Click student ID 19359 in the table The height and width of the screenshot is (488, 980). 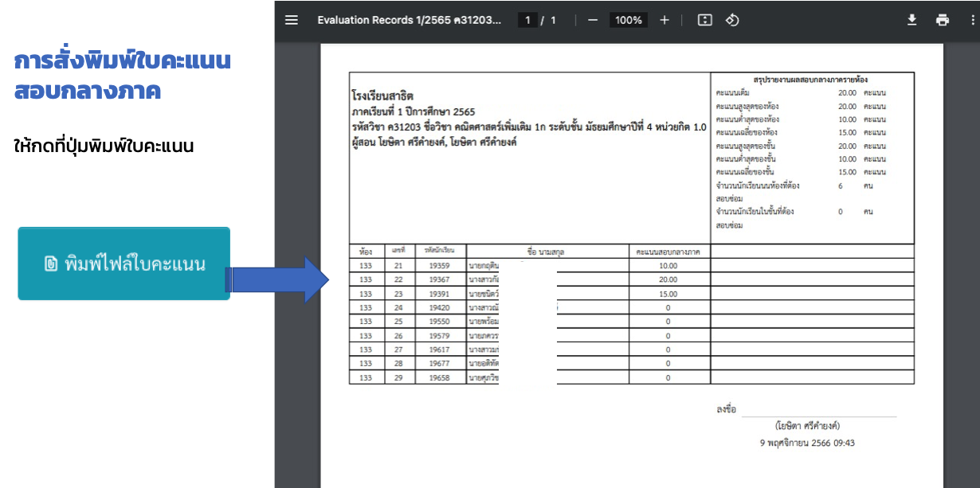tap(440, 266)
